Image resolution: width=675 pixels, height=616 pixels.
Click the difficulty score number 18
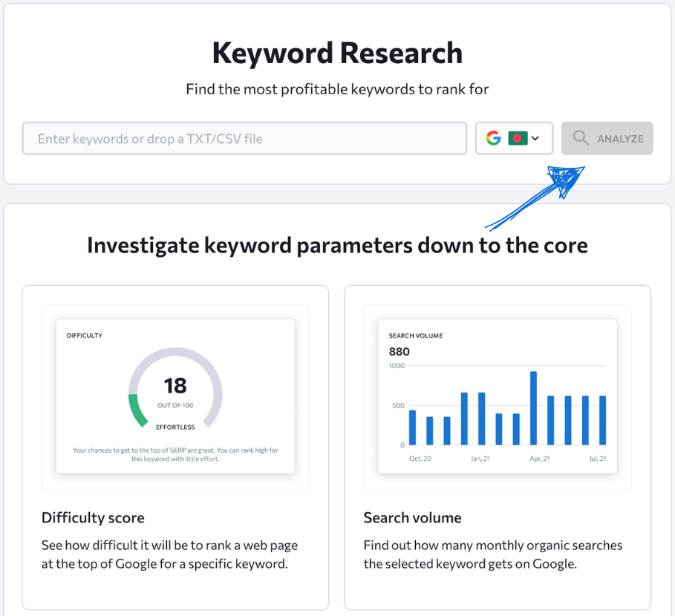pos(175,385)
